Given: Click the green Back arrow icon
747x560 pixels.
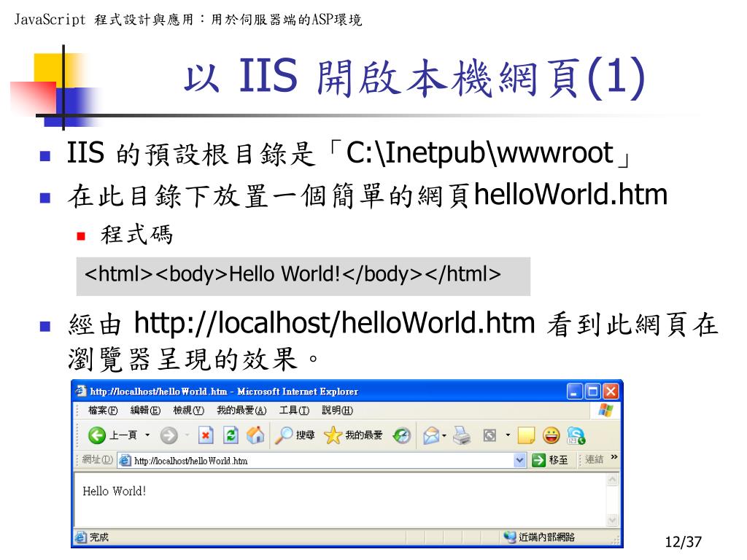Looking at the screenshot, I should pos(97,435).
